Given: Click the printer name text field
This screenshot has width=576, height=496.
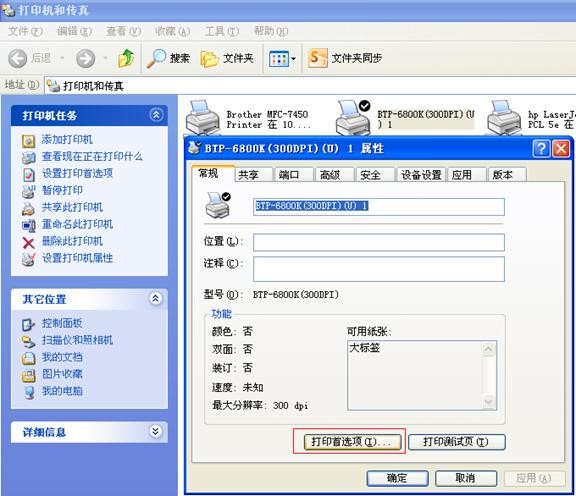Looking at the screenshot, I should tap(379, 206).
